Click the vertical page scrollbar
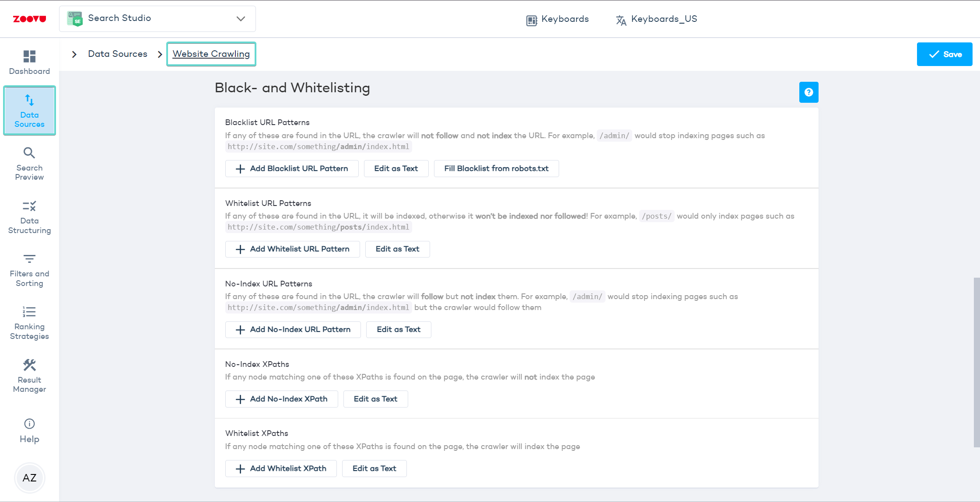The width and height of the screenshot is (980, 502). pyautogui.click(x=976, y=362)
